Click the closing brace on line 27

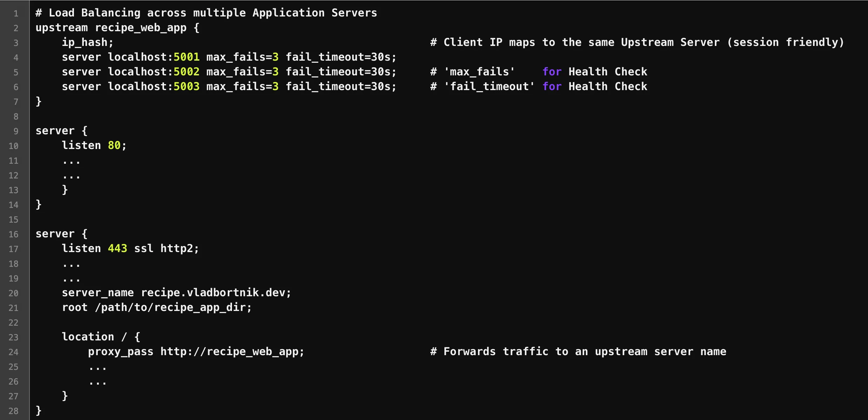[x=65, y=396]
